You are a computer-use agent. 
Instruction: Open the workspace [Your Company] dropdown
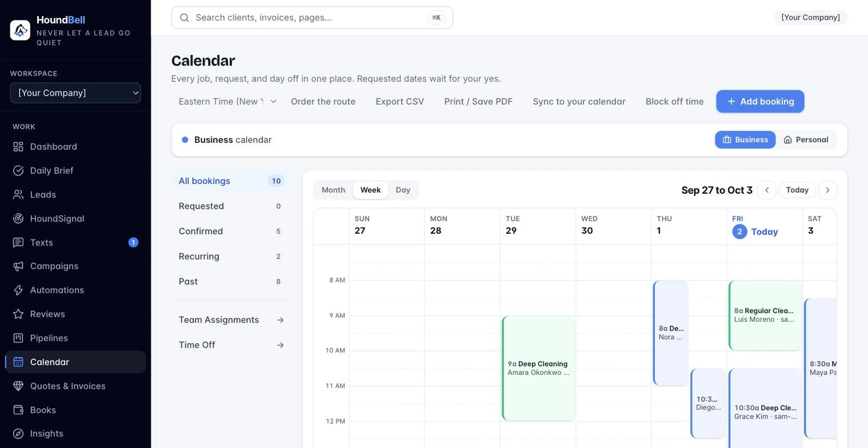click(75, 93)
